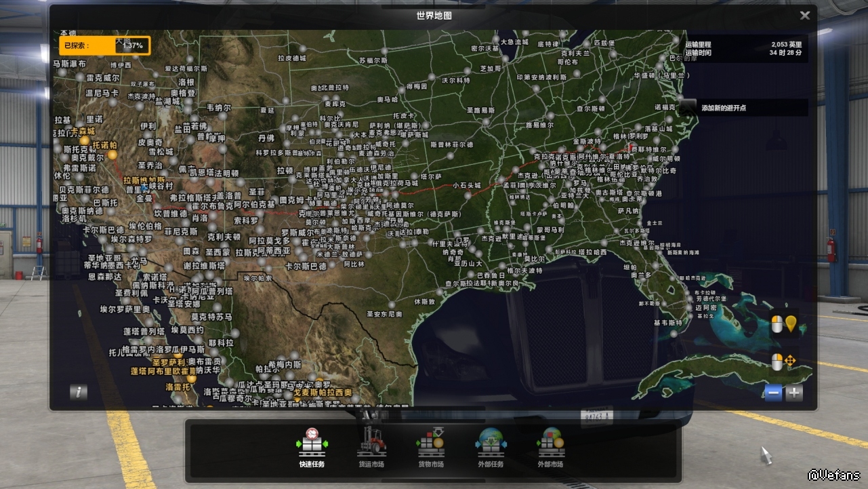
Task: Select the 塔拉哈西 city label
Action: pos(593,252)
